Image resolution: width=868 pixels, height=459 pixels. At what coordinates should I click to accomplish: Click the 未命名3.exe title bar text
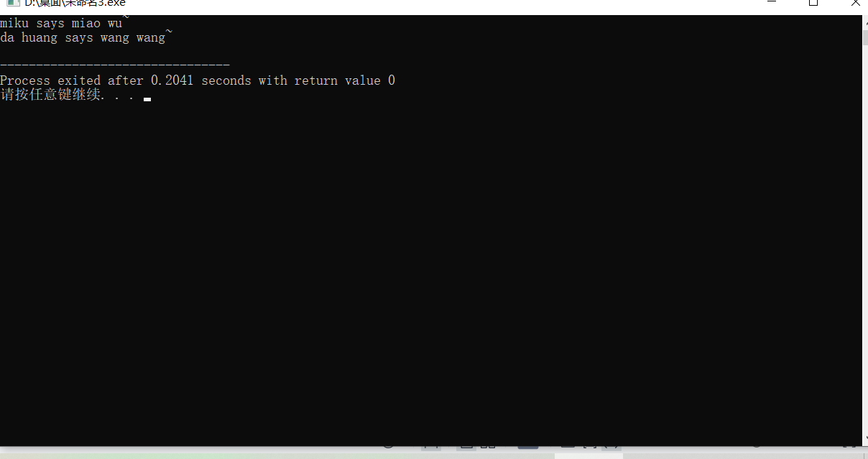point(75,3)
